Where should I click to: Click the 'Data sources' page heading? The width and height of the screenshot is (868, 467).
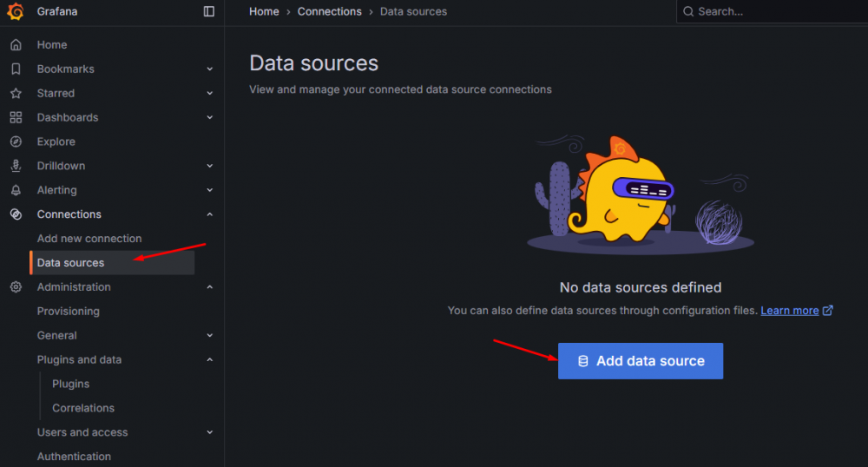coord(314,63)
